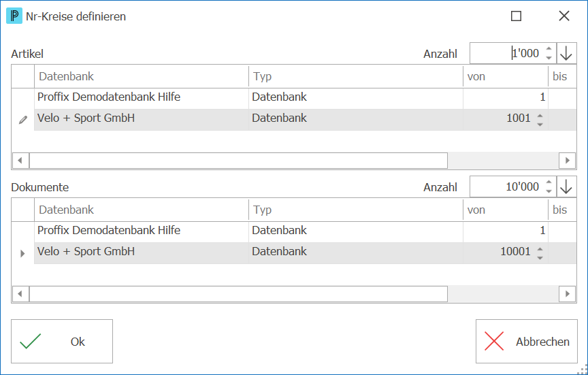Screen dimensions: 588x375
Task: Sort Dokumente table by von column
Action: [x=506, y=210]
